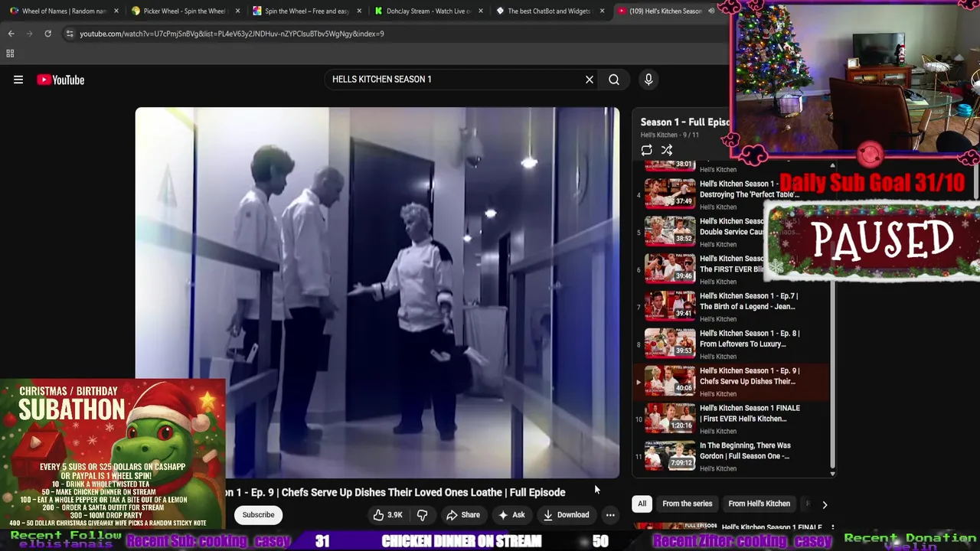Viewport: 980px width, 551px height.
Task: Click the browser address bar URL
Action: coord(232,34)
